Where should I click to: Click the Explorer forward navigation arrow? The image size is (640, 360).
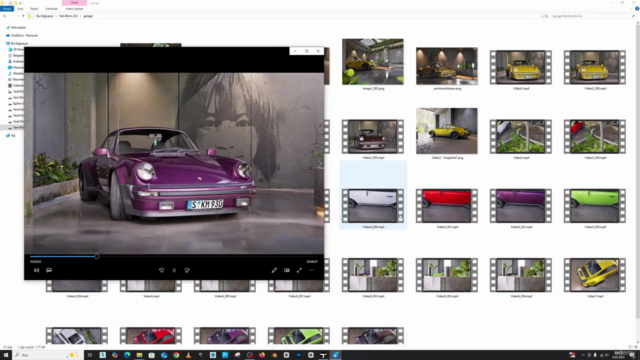tap(12, 16)
